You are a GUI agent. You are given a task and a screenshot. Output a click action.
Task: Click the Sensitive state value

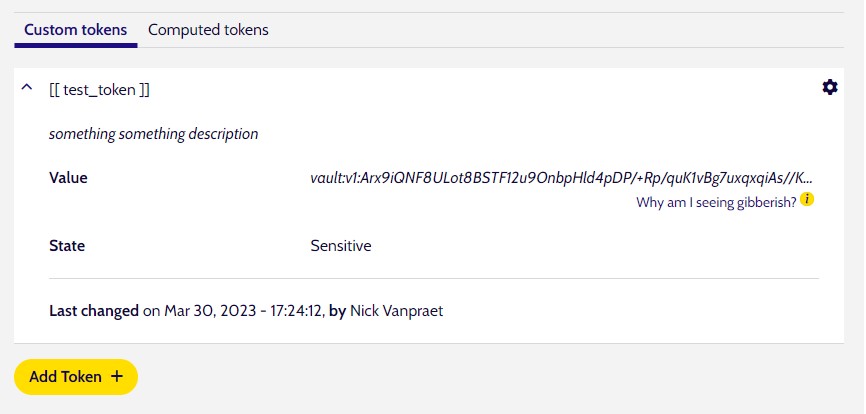tap(341, 246)
